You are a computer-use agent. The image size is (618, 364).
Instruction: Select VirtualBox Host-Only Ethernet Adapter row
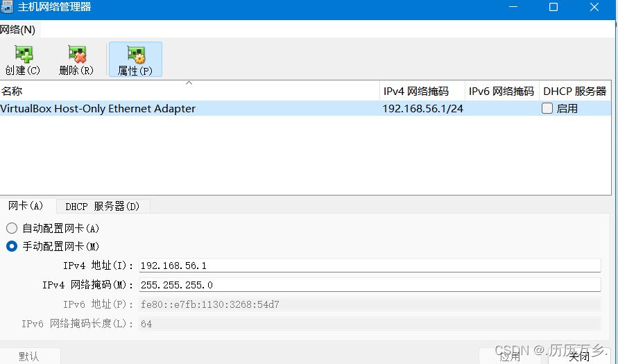[305, 108]
